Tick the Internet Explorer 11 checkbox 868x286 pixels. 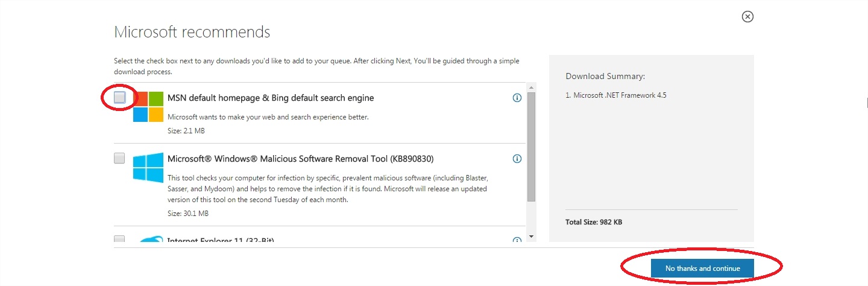119,239
